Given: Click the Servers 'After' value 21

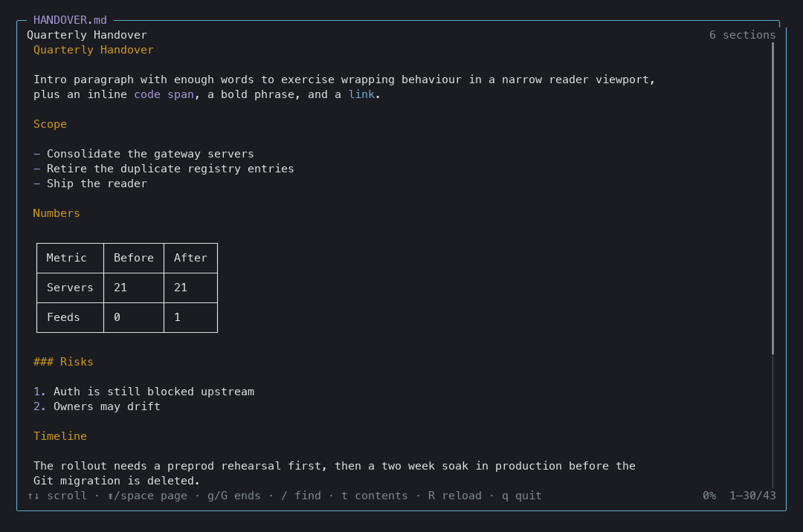Looking at the screenshot, I should (190, 288).
